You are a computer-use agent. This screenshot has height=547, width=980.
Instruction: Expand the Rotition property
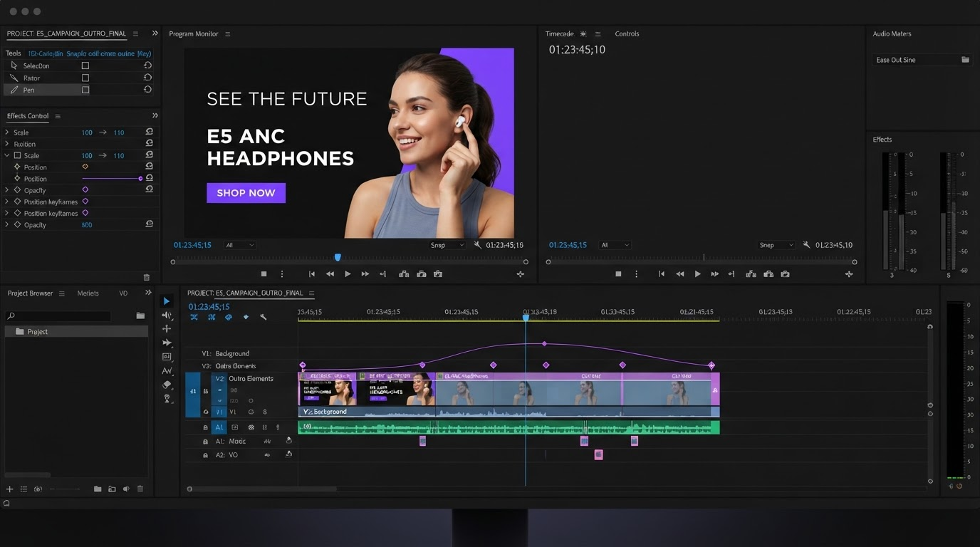[x=7, y=144]
